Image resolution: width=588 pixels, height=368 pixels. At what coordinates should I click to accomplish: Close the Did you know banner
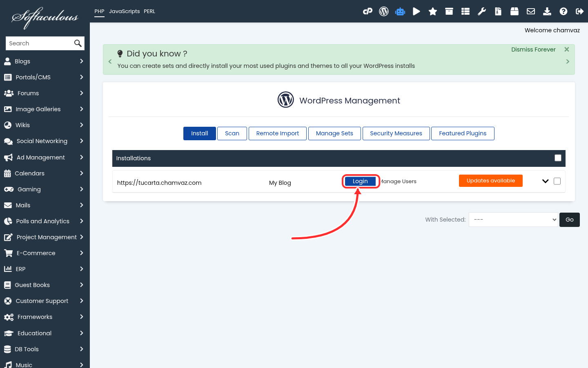(567, 49)
